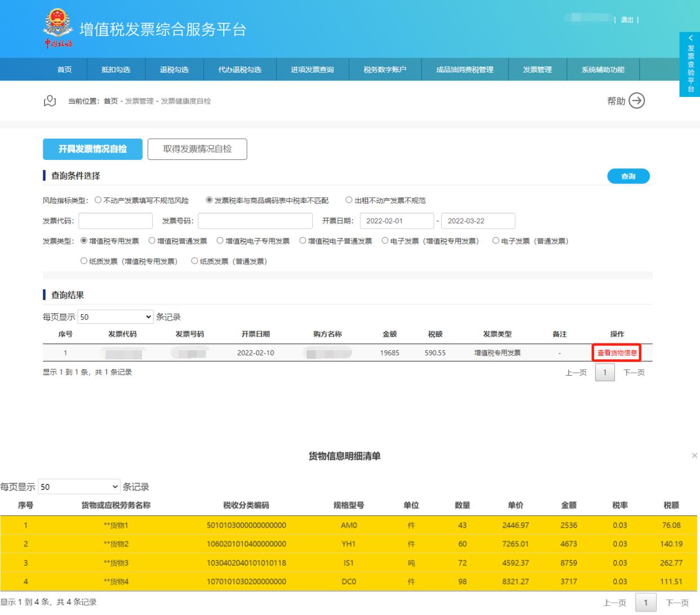This screenshot has height=615, width=700.
Task: Select the 出租不动产发票不规范 radio option
Action: pos(349,200)
